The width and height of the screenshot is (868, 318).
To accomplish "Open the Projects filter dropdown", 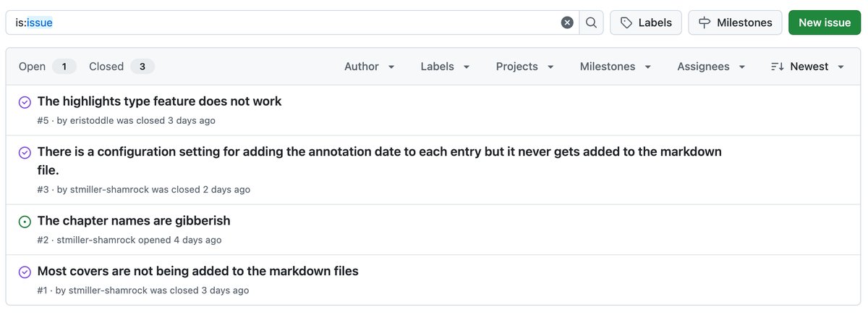I will 524,67.
